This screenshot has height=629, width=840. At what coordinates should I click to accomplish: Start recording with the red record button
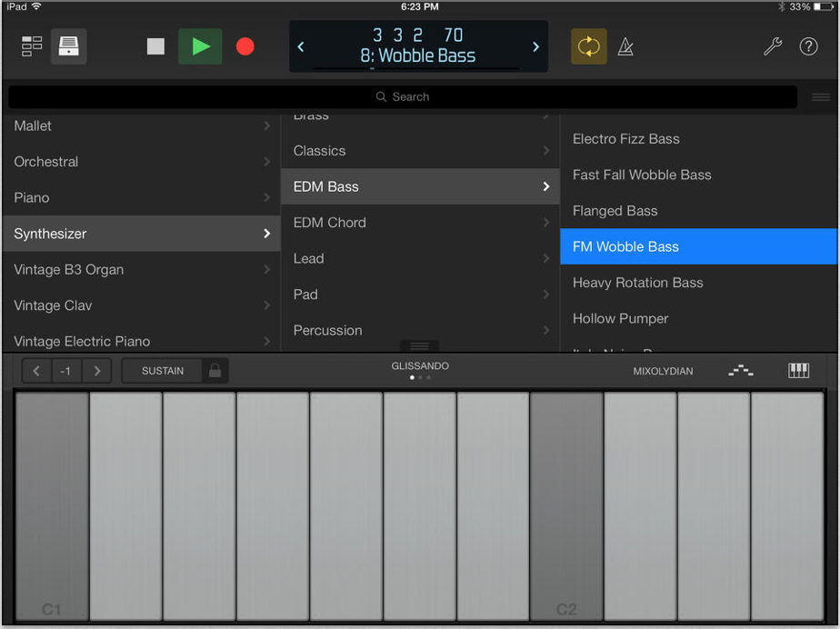pyautogui.click(x=245, y=47)
